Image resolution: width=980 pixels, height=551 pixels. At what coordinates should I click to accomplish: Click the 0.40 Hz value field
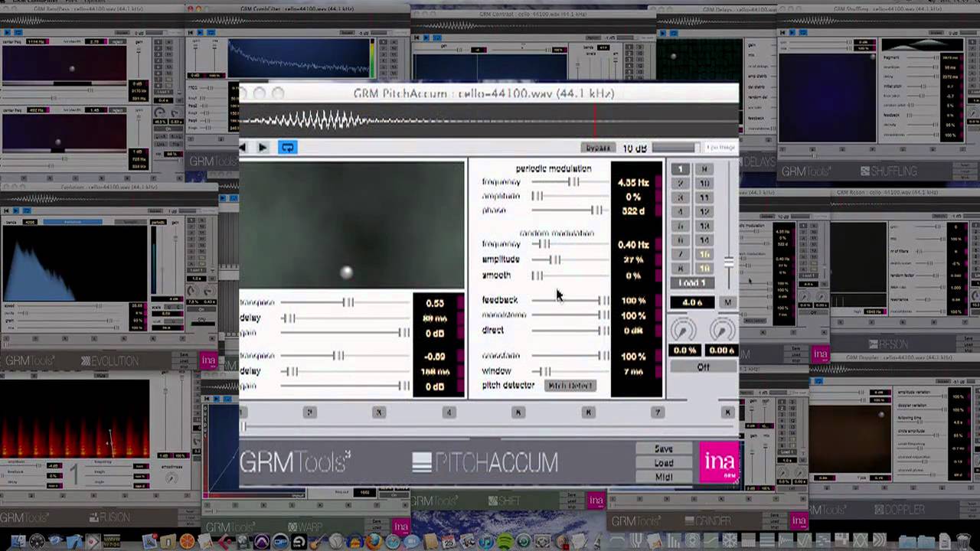point(633,245)
